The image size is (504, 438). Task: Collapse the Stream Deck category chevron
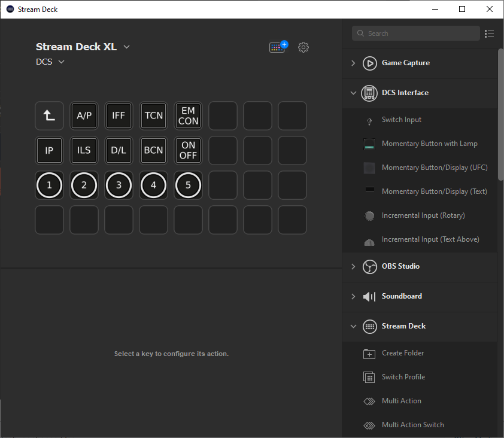(x=353, y=326)
